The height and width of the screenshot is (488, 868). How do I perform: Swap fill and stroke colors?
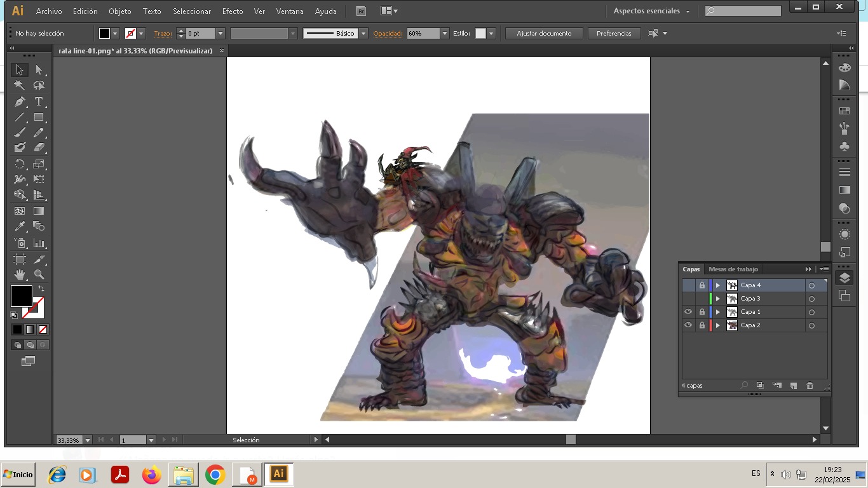41,288
